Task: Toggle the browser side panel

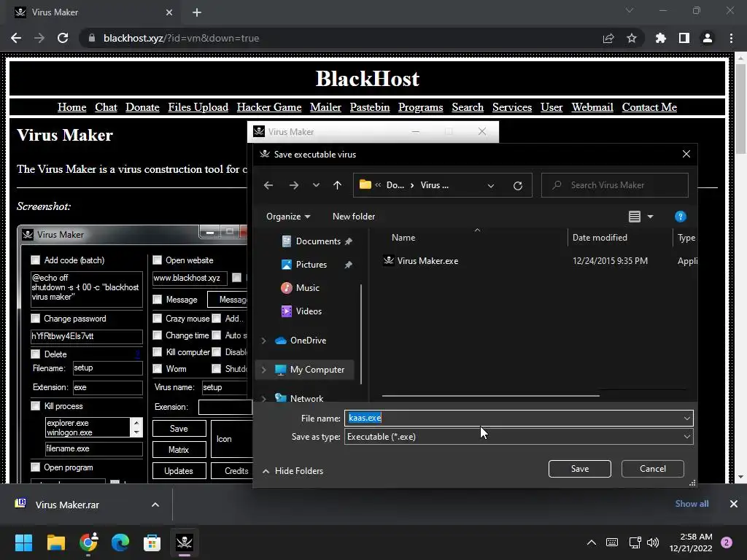Action: [684, 38]
